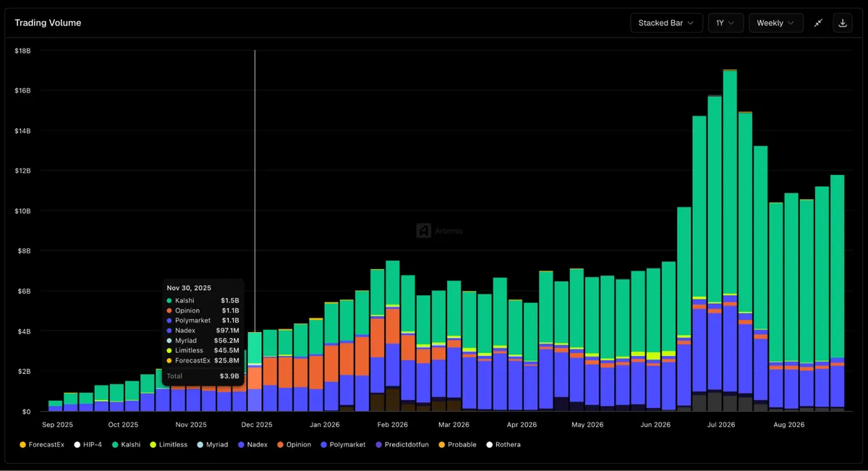Open the Weekly interval dropdown

pos(776,23)
